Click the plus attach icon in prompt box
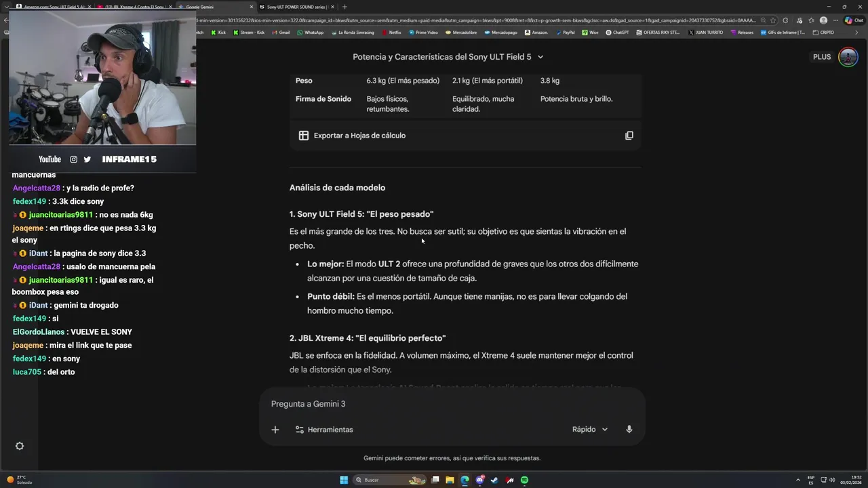Viewport: 868px width, 488px height. pos(275,430)
